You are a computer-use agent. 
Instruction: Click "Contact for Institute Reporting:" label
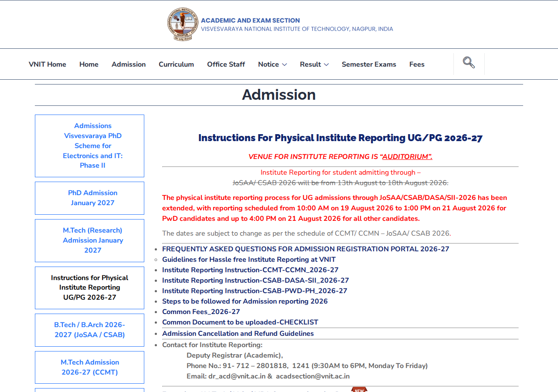coord(212,345)
